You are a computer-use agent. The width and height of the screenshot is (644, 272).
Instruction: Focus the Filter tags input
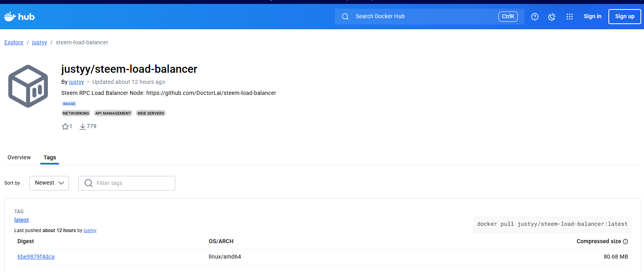127,183
